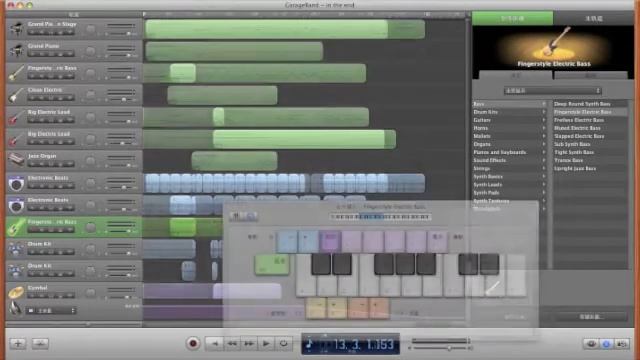Open the Bass instrument category
This screenshot has width=640, height=360.
coord(509,104)
